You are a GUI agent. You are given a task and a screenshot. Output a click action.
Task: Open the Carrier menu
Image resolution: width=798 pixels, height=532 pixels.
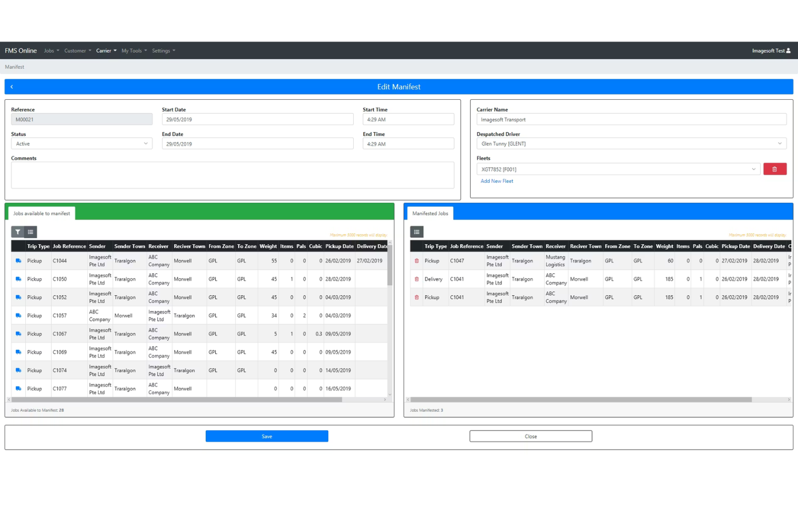(106, 50)
